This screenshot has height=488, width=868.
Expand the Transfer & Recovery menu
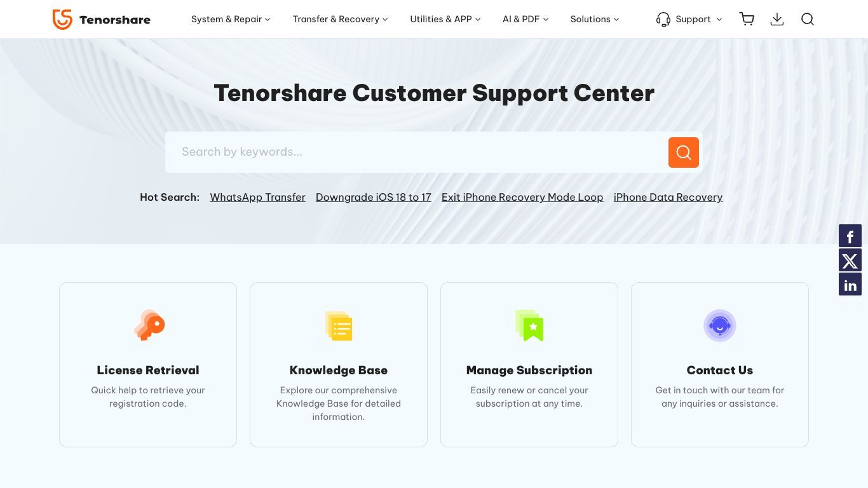coord(340,19)
